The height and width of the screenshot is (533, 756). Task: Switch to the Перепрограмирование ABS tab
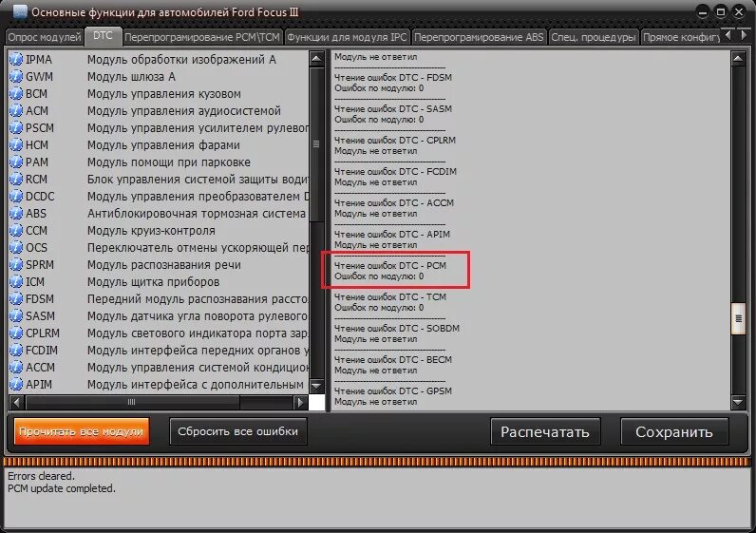click(479, 37)
